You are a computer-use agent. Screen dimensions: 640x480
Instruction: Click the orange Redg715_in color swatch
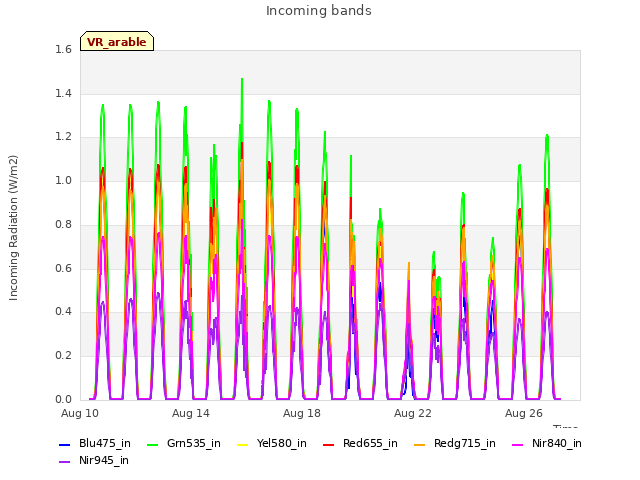[420, 444]
